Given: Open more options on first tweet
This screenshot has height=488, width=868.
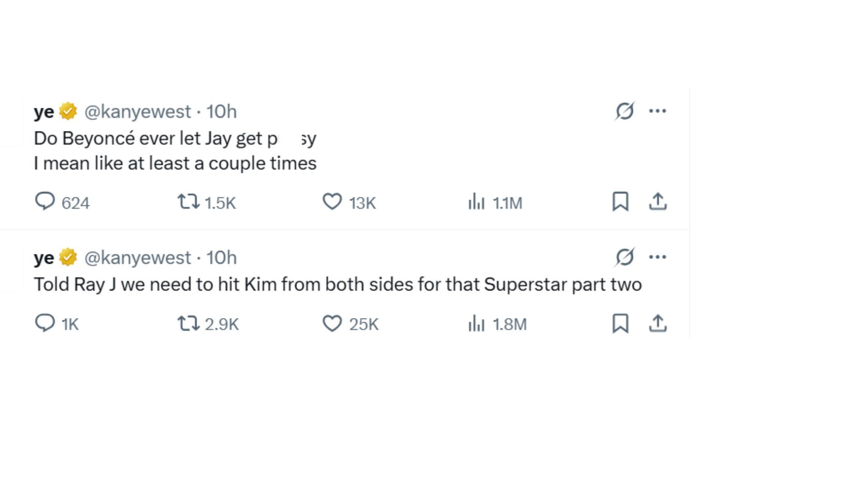Looking at the screenshot, I should pyautogui.click(x=657, y=111).
